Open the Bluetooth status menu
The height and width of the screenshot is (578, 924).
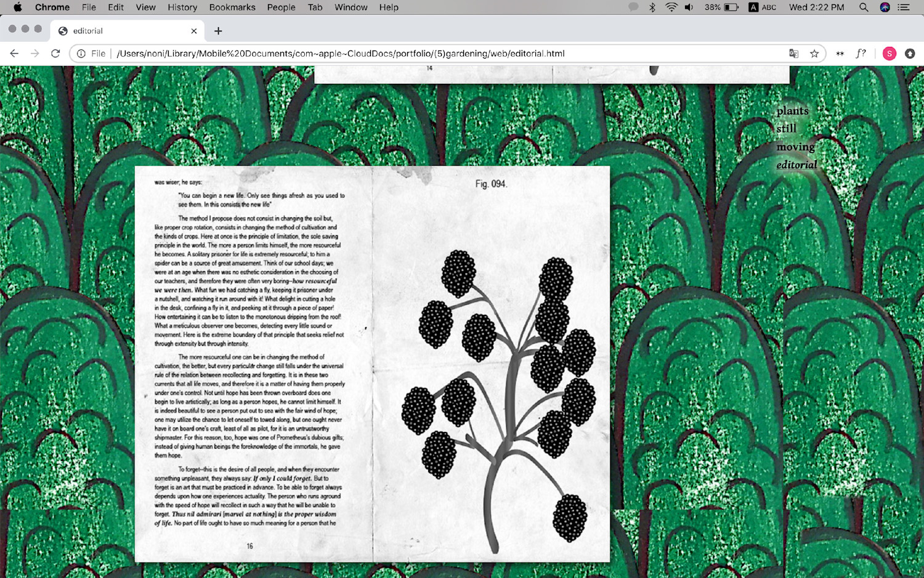(x=652, y=7)
